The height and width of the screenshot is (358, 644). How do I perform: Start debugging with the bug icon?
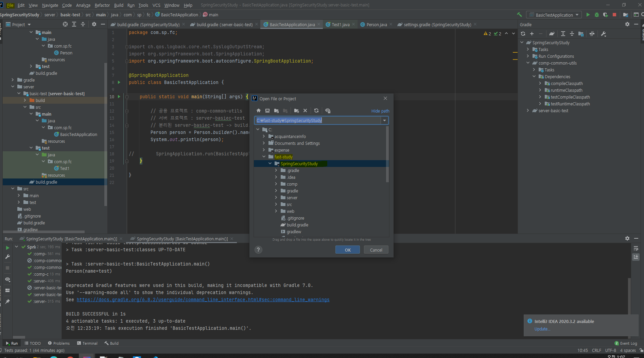(597, 15)
